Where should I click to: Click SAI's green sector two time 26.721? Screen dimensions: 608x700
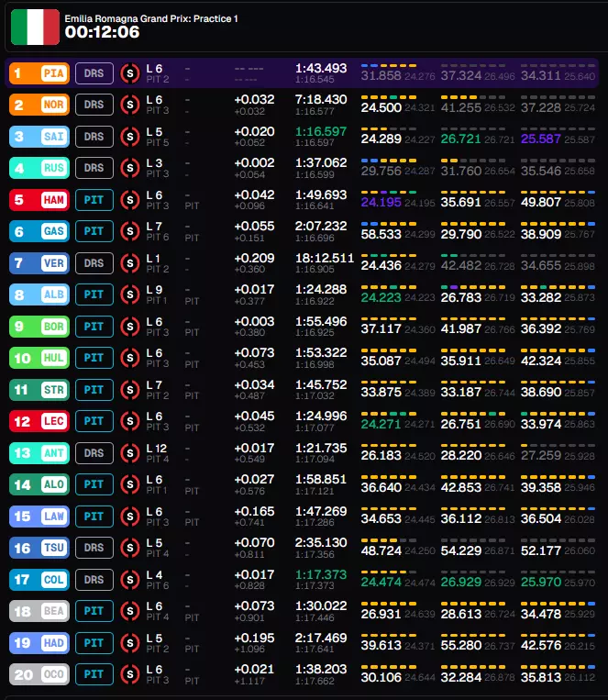[x=460, y=139]
